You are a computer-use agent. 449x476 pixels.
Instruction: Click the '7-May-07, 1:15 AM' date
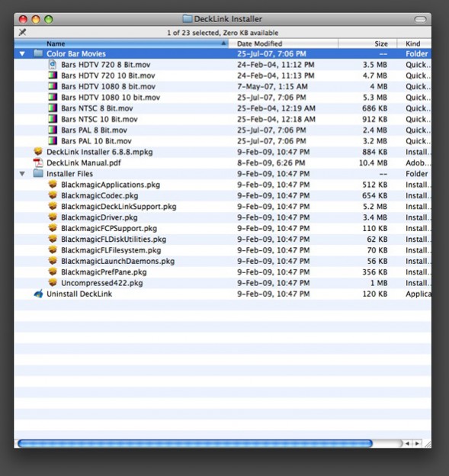272,86
